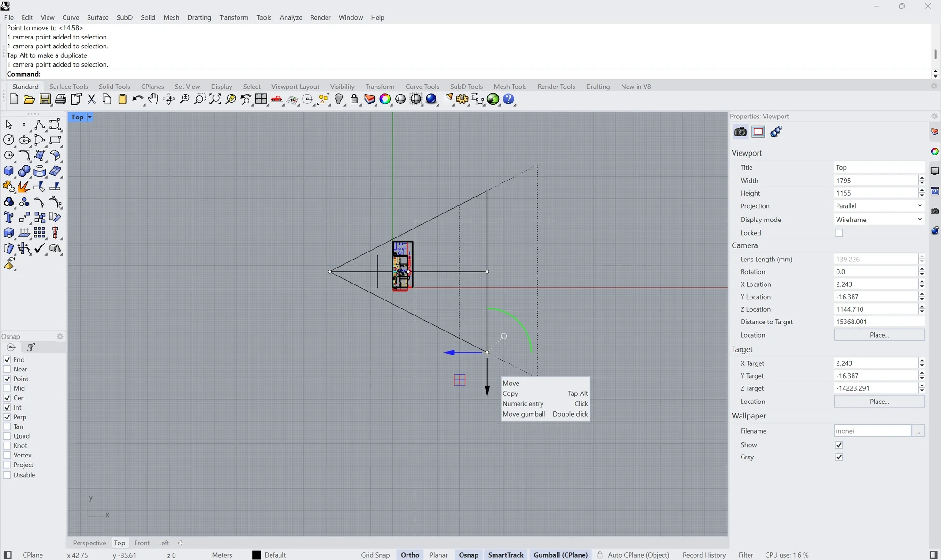Screen dimensions: 941x560
Task: Click the Undo arrow icon
Action: (x=137, y=99)
